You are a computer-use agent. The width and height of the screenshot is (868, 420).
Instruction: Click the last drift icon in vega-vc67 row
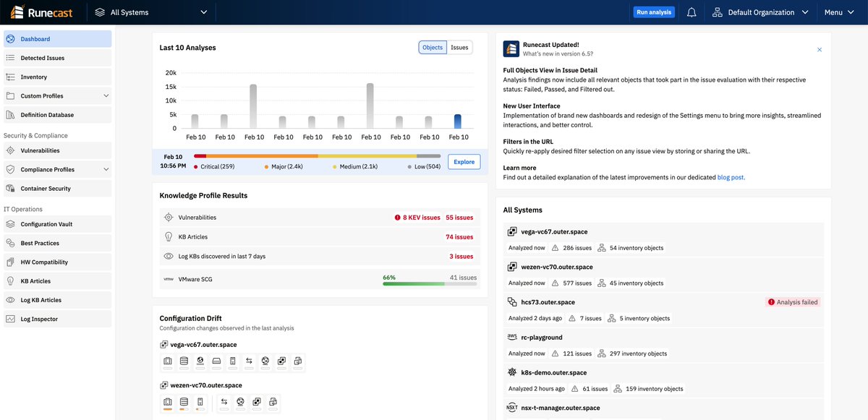(297, 362)
